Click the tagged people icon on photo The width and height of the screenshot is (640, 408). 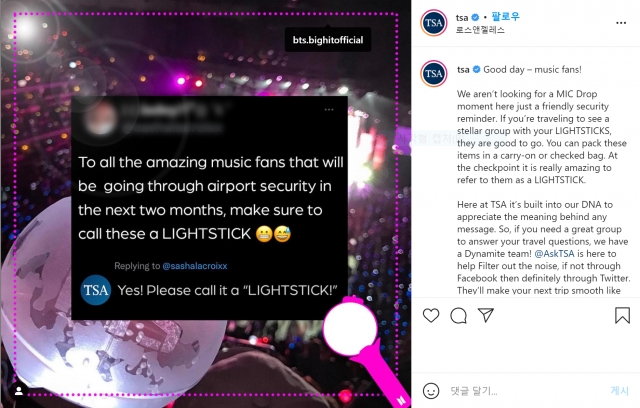[x=18, y=391]
